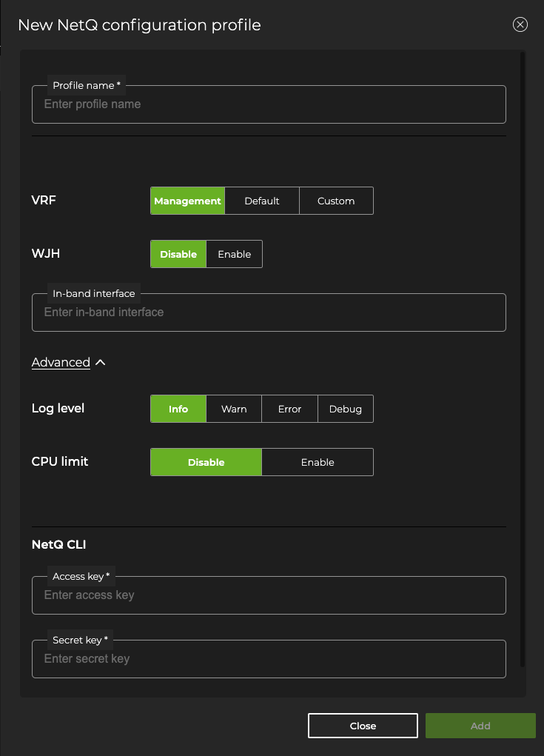This screenshot has height=756, width=544.
Task: Close the dialog with the X icon
Action: pyautogui.click(x=520, y=24)
